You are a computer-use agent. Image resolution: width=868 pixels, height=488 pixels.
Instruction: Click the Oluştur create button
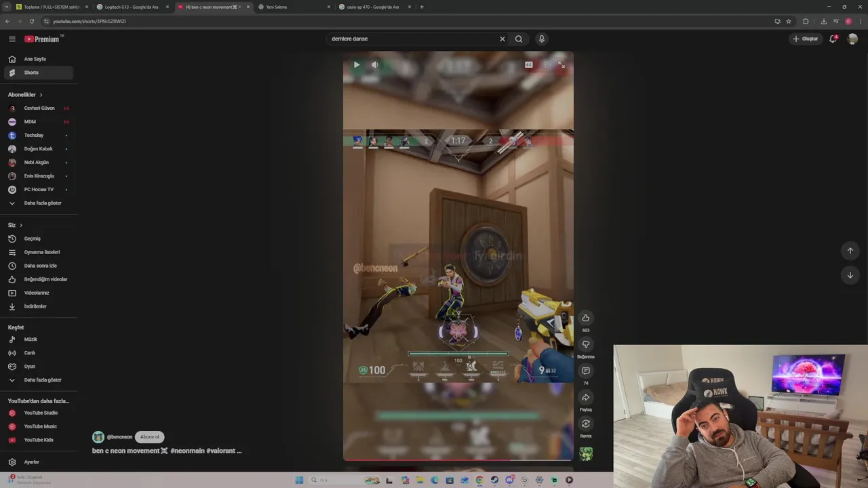(806, 39)
